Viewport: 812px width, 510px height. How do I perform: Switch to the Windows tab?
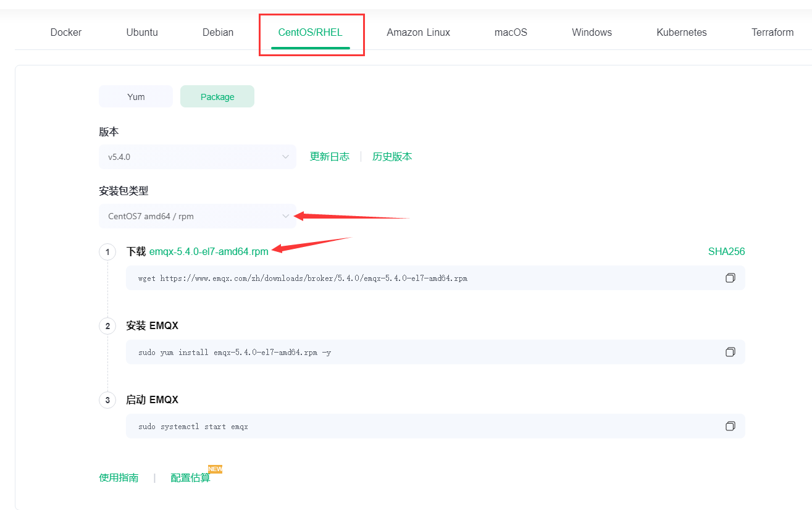click(x=592, y=32)
